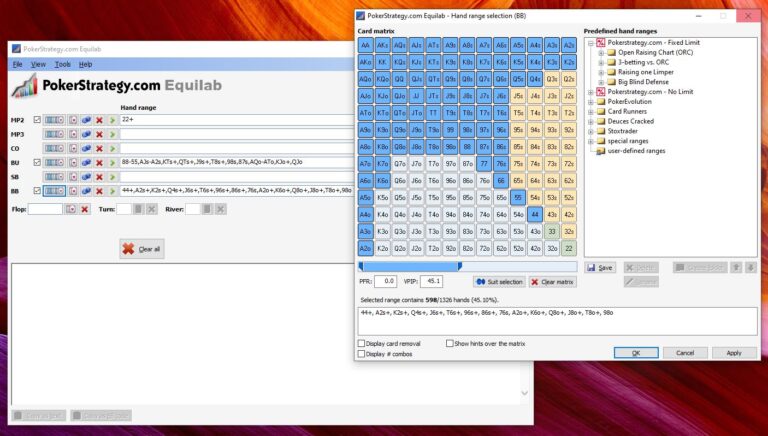
Task: Click the Clear all button
Action: 141,248
